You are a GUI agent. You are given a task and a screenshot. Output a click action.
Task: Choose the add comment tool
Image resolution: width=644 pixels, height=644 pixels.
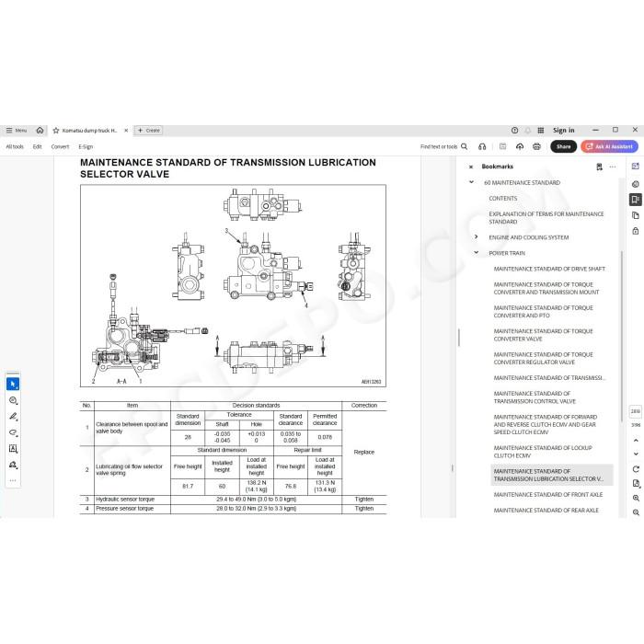[x=13, y=400]
